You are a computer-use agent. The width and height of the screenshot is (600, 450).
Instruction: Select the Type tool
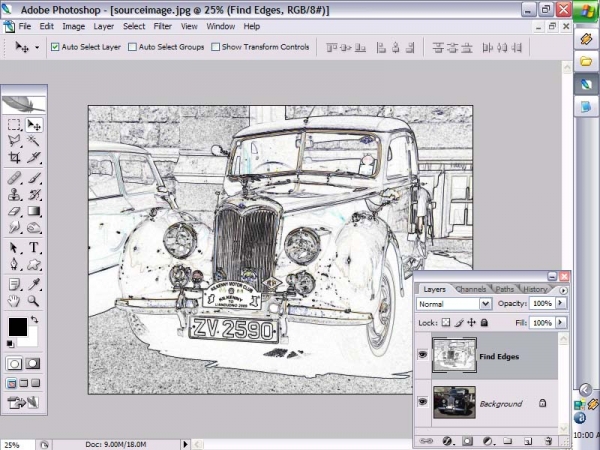(x=34, y=248)
